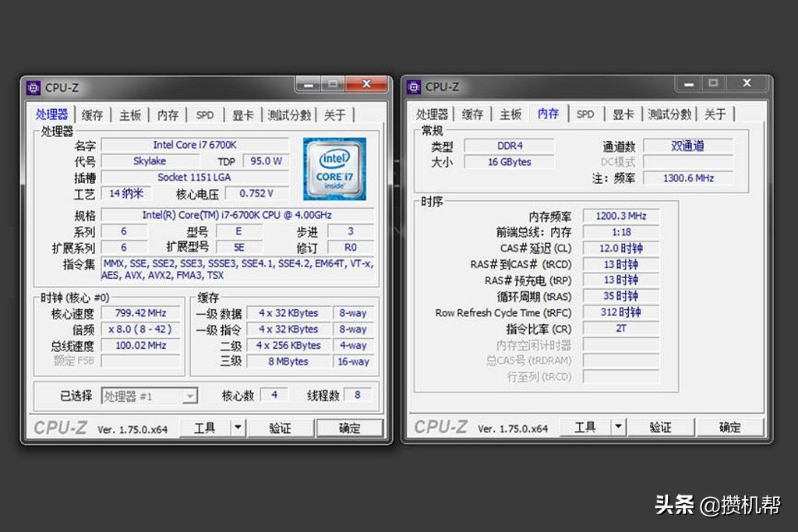This screenshot has width=798, height=532.
Task: Click the CPU-Z logo beside the version number
Action: click(60, 427)
